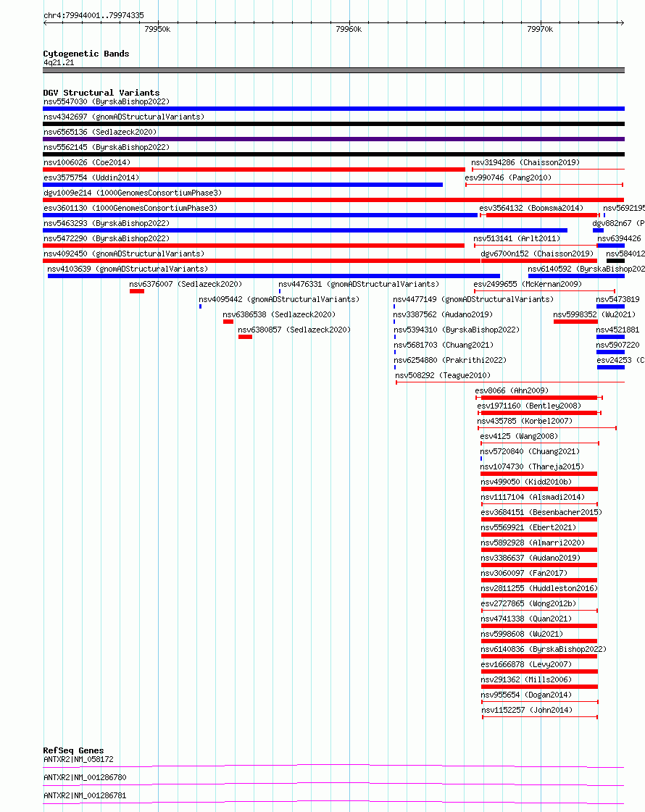
Task: Select the esv1666878 (Levy2007) label
Action: tap(526, 664)
